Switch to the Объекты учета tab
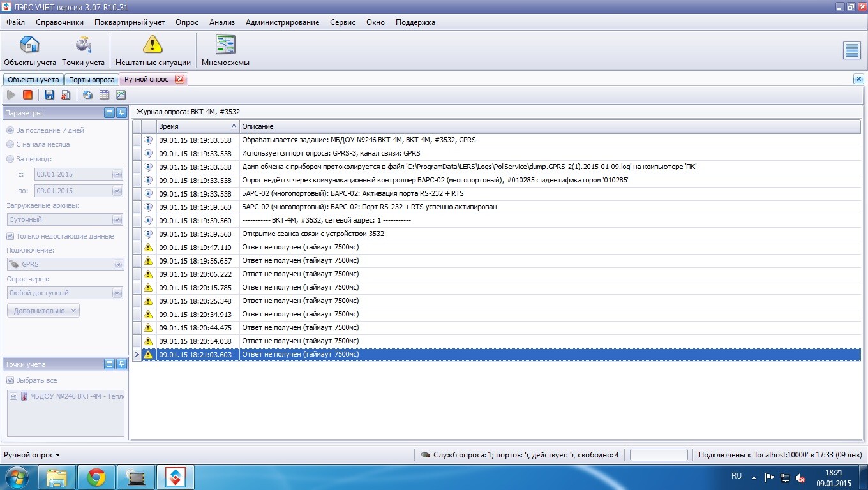Image resolution: width=868 pixels, height=490 pixels. 33,80
